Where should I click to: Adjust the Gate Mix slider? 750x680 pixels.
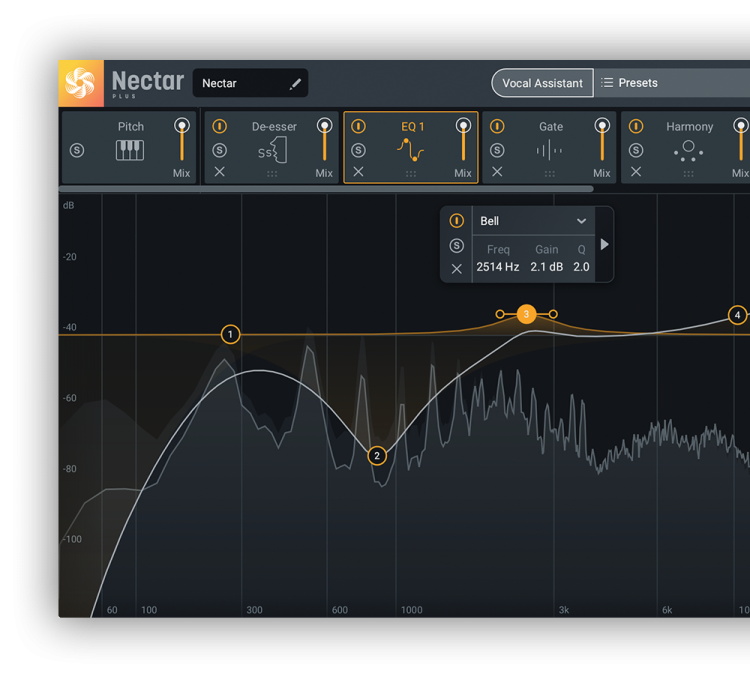pyautogui.click(x=602, y=139)
